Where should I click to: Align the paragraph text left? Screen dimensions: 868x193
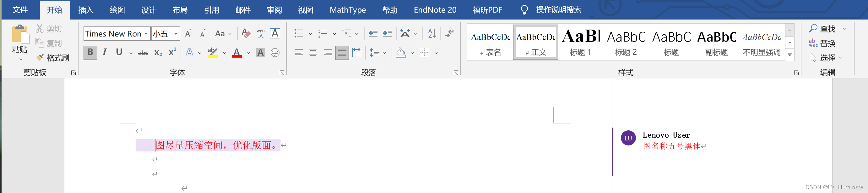(x=299, y=53)
